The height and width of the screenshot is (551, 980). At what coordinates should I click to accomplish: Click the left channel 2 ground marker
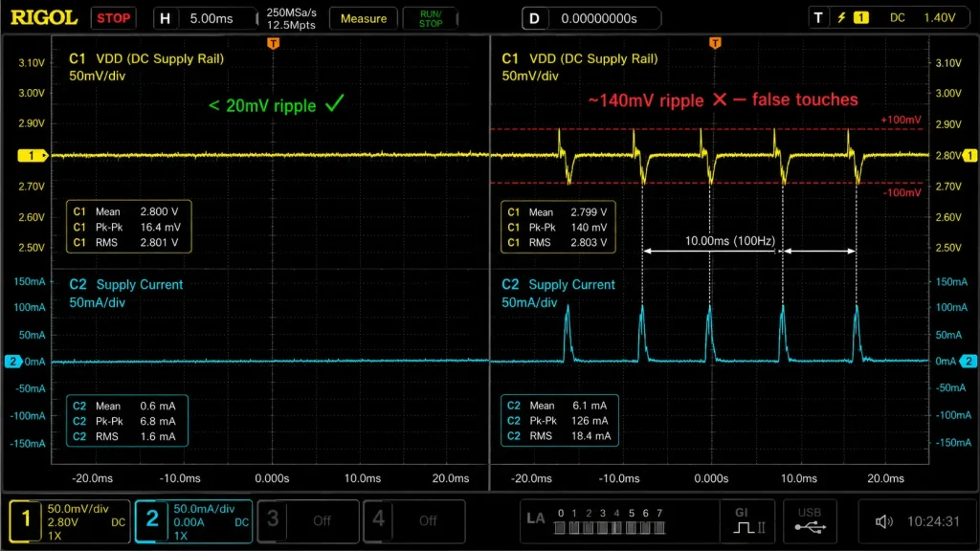(x=13, y=362)
